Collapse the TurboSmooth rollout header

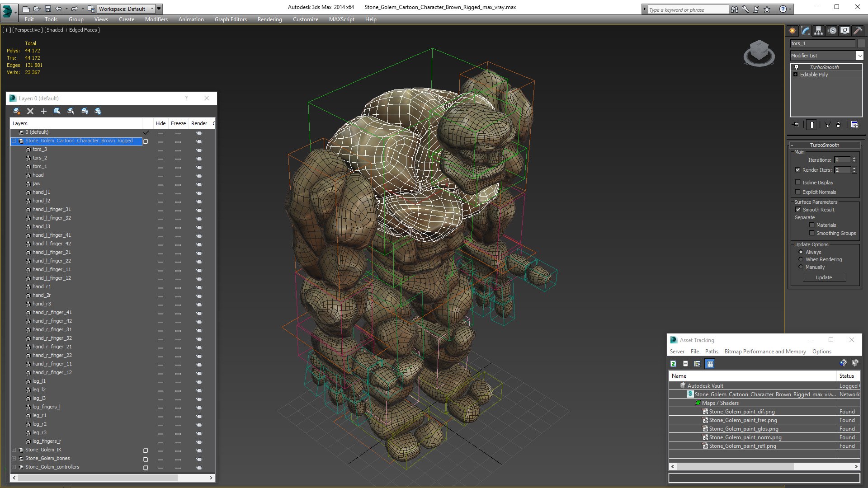(x=824, y=145)
